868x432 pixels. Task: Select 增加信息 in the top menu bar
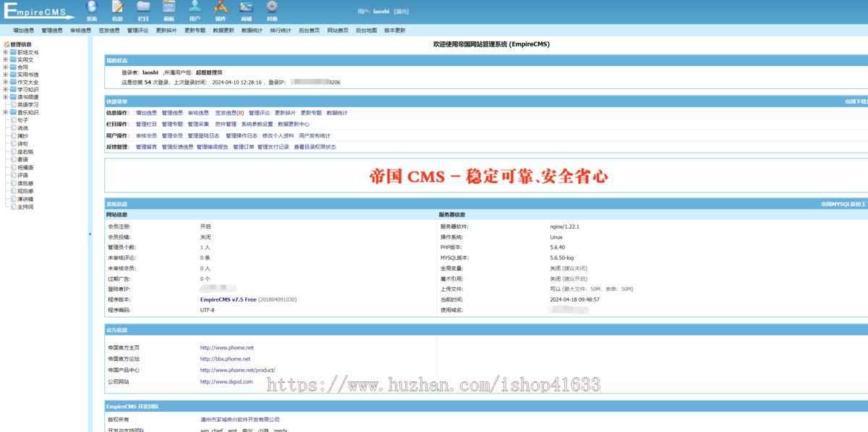pos(24,30)
